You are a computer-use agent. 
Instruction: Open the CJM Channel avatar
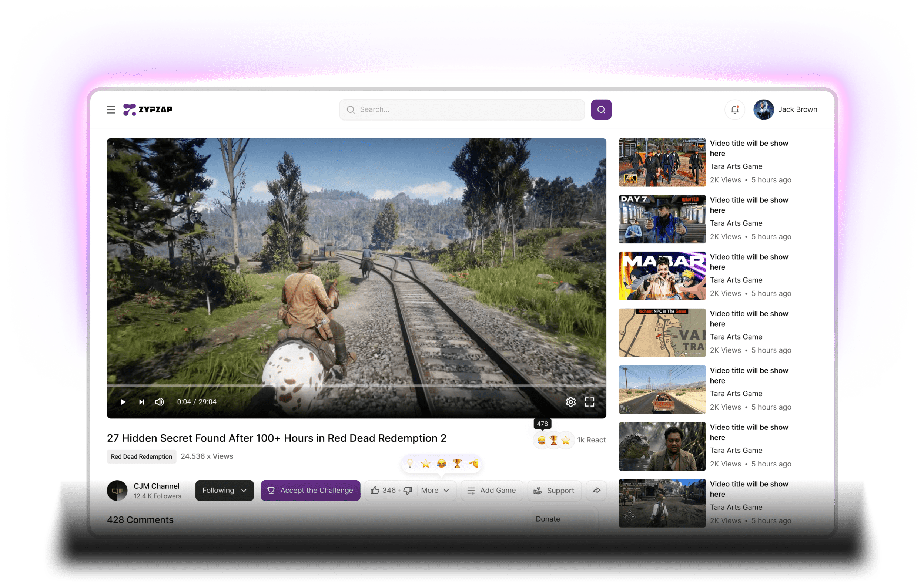coord(117,491)
